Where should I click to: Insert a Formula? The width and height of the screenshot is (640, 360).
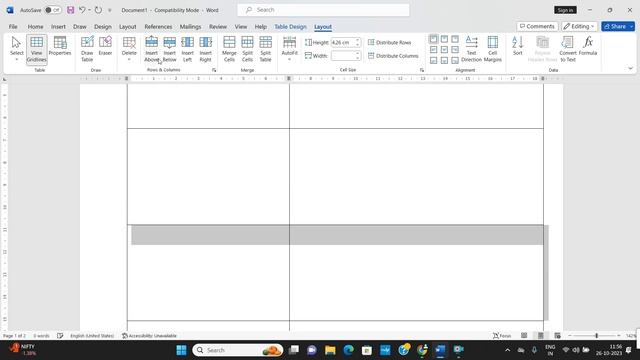pyautogui.click(x=588, y=46)
